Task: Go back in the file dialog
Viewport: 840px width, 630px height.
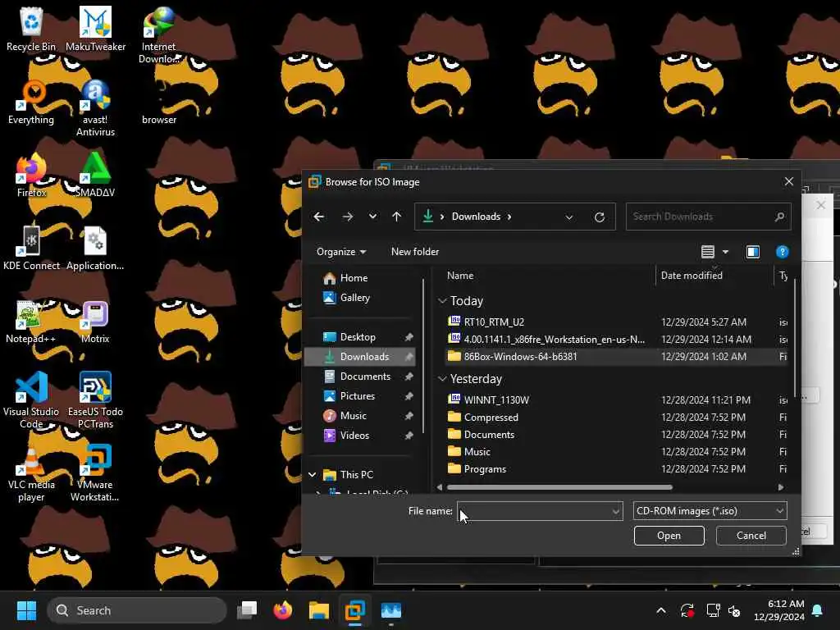Action: 319,217
